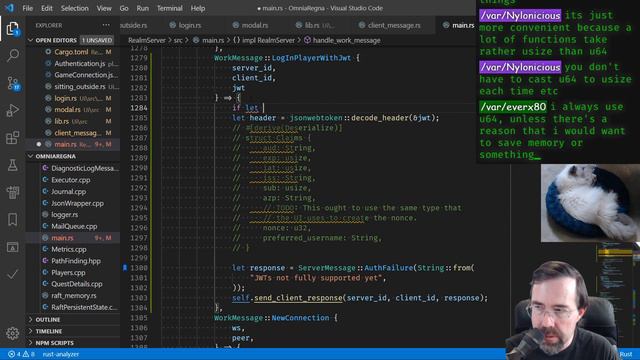
Task: Open Authentication.js in Open Editors
Action: point(73,63)
